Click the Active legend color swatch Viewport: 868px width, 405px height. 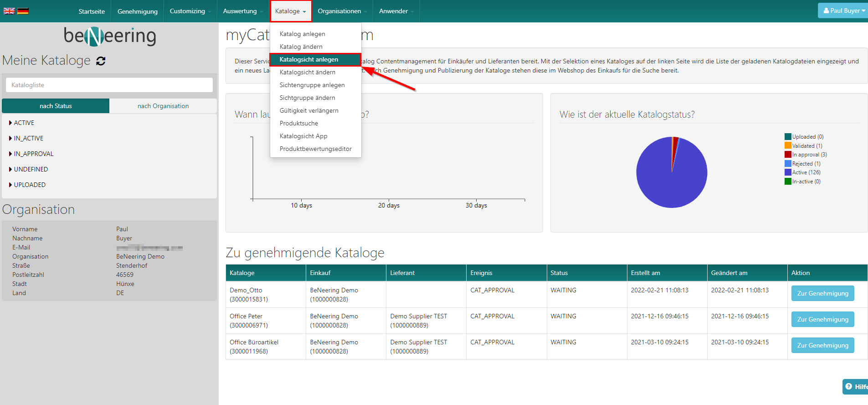click(788, 172)
